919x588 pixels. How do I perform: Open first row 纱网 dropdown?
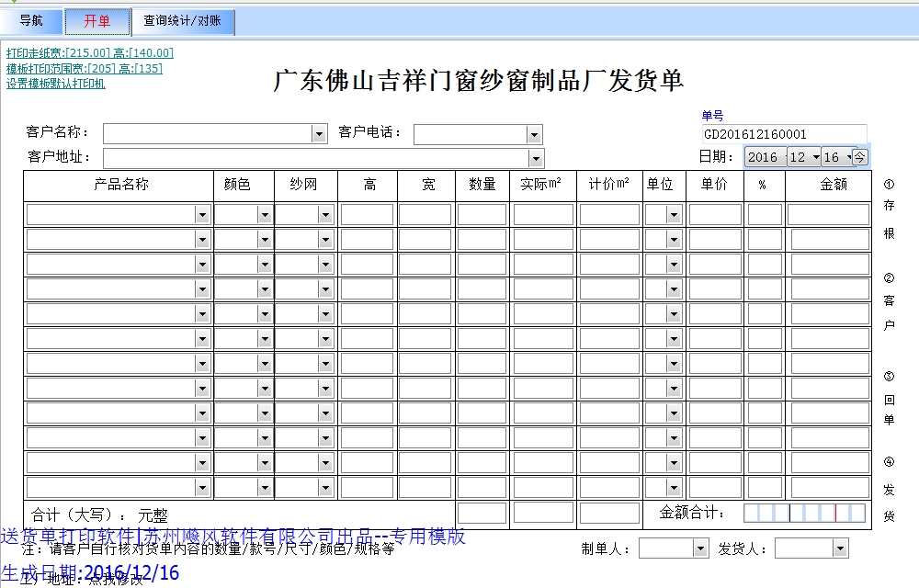coord(326,215)
